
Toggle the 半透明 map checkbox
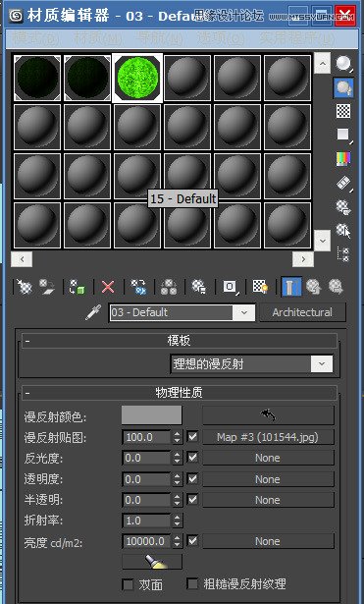192,500
